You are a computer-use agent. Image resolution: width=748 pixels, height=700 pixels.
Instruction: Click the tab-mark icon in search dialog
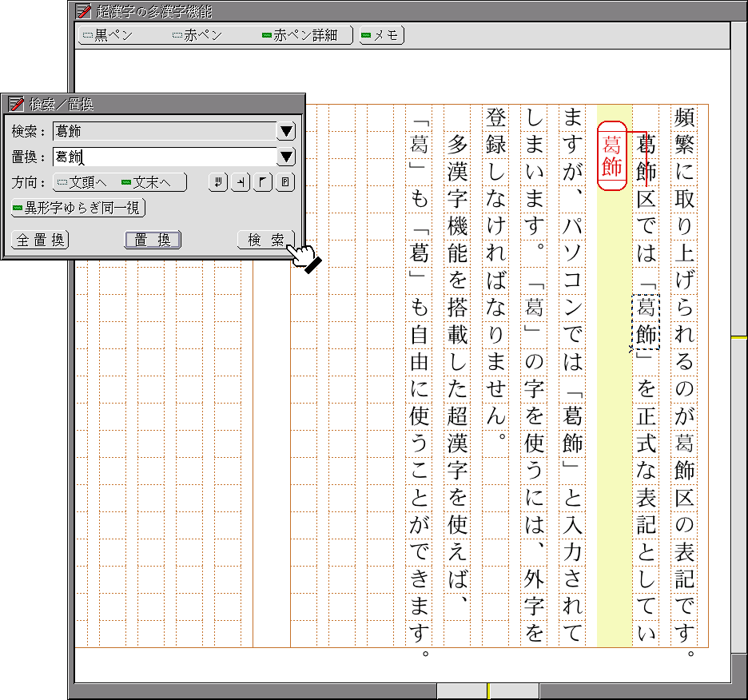click(x=240, y=183)
